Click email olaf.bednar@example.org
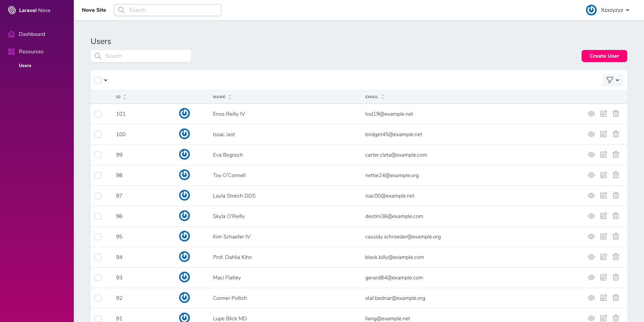This screenshot has width=644, height=322. coord(395,298)
